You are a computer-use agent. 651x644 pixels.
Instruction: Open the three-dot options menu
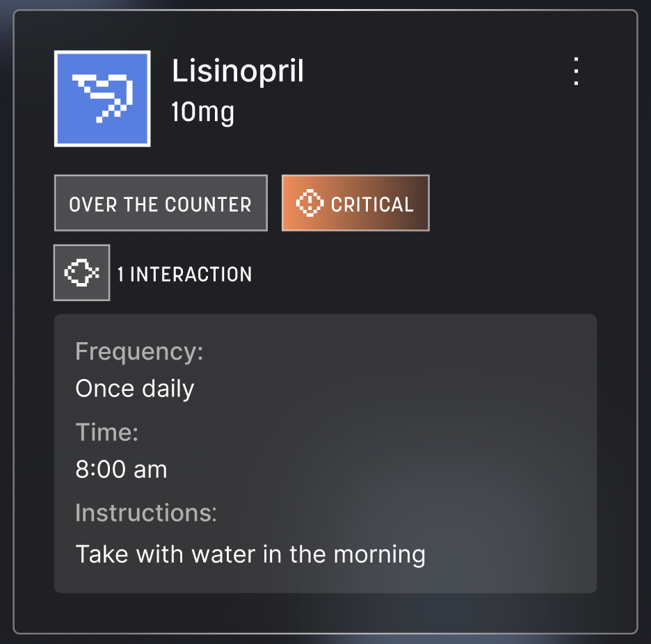tap(576, 71)
